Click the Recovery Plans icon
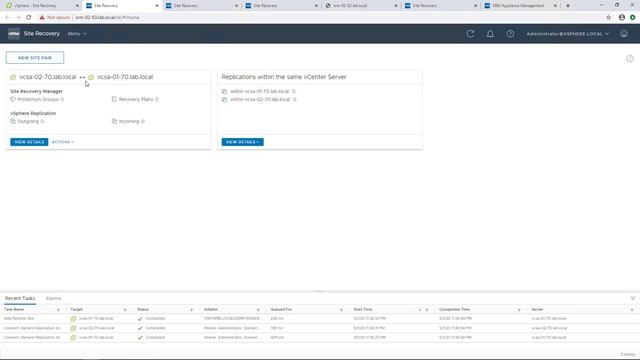Viewport: 640px width, 360px height. tap(114, 99)
